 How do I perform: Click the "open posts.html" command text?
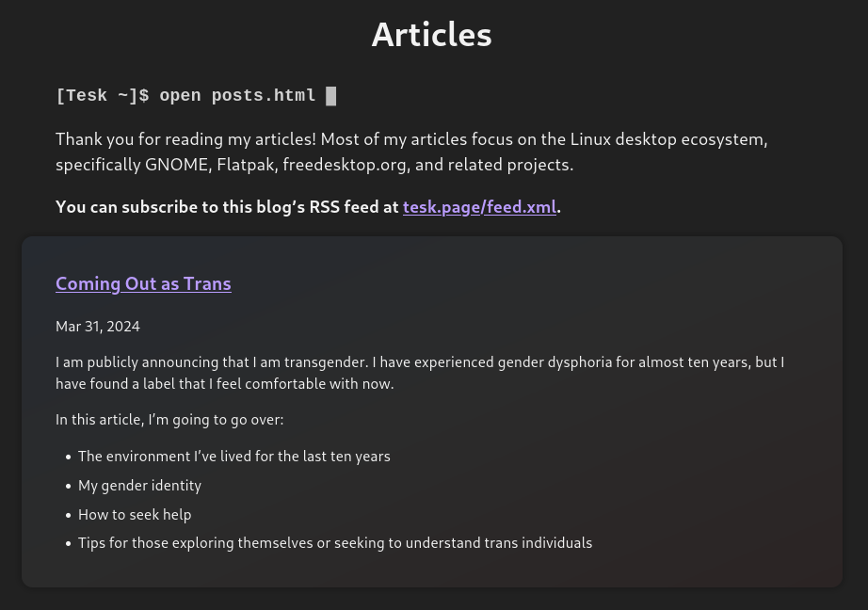click(237, 96)
